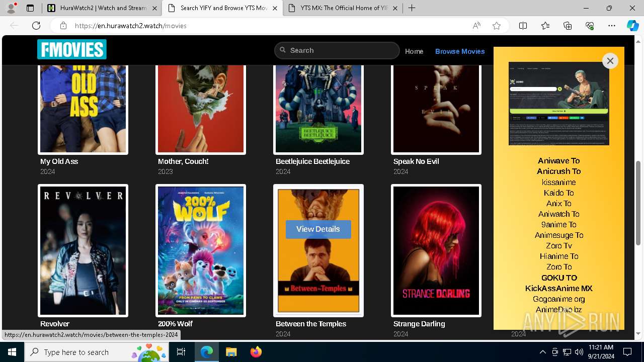Viewport: 644px width, 362px height.
Task: Open Speak No Evil title link
Action: [416, 161]
